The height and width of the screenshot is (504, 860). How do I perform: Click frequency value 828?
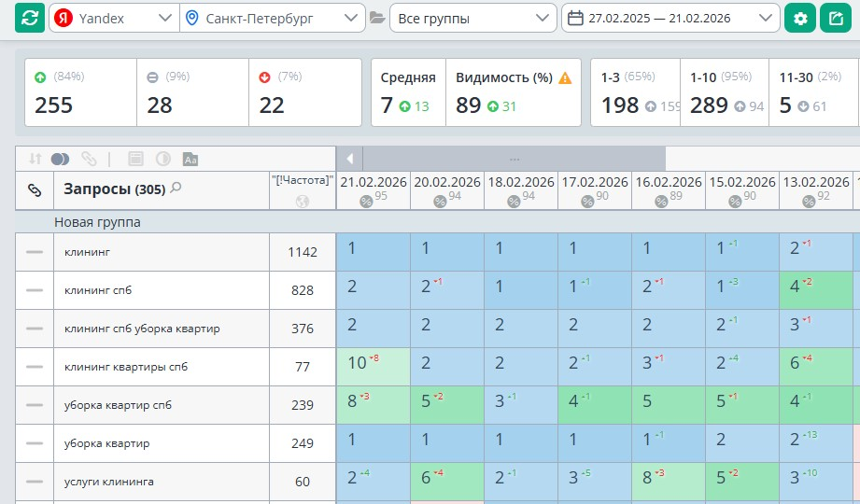click(303, 290)
